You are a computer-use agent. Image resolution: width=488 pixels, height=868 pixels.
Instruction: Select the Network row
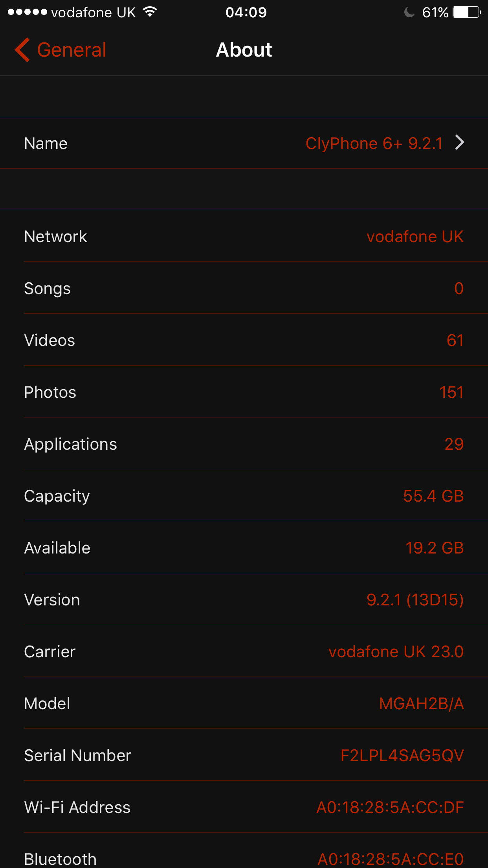click(x=244, y=237)
